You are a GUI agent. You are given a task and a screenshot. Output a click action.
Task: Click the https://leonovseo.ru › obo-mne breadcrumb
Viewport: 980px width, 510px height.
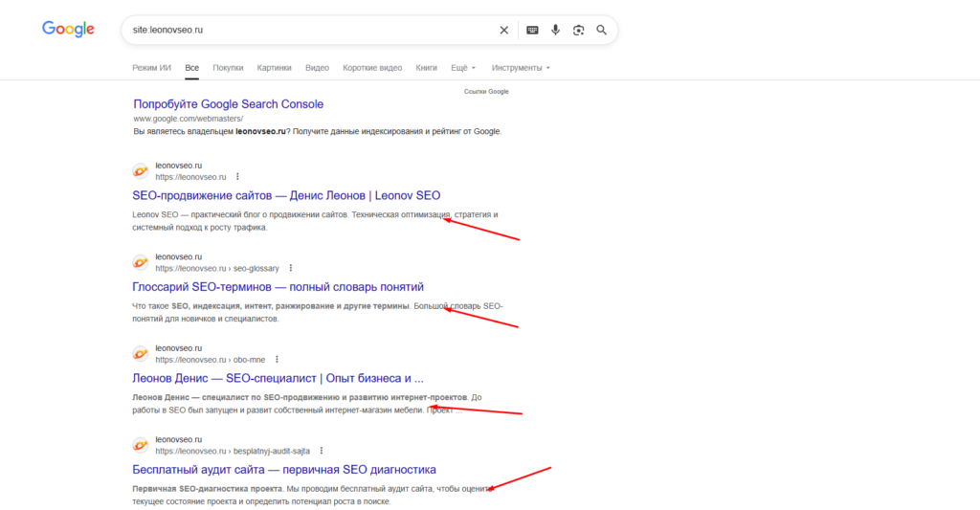click(211, 360)
